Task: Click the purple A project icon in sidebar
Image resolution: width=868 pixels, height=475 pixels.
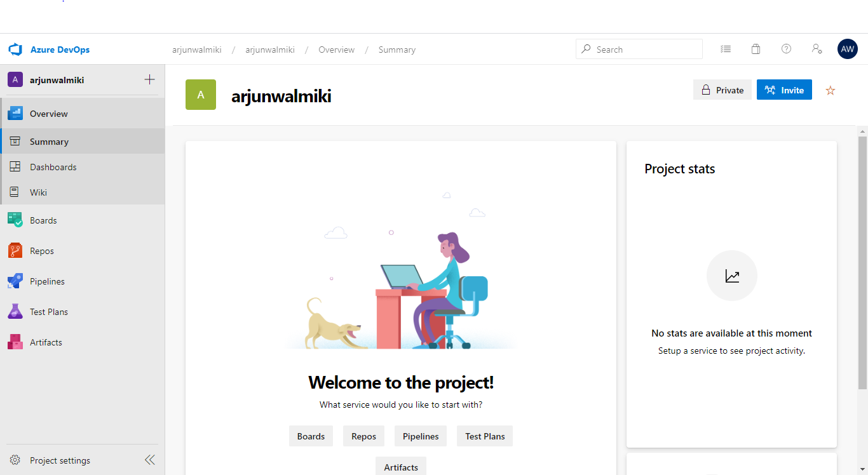Action: pos(15,80)
